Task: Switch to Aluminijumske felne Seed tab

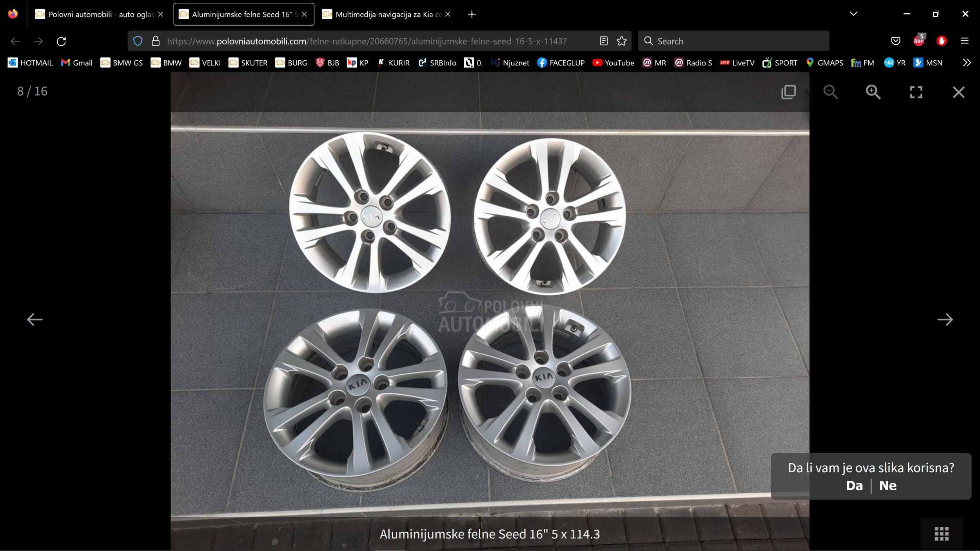Action: point(244,14)
